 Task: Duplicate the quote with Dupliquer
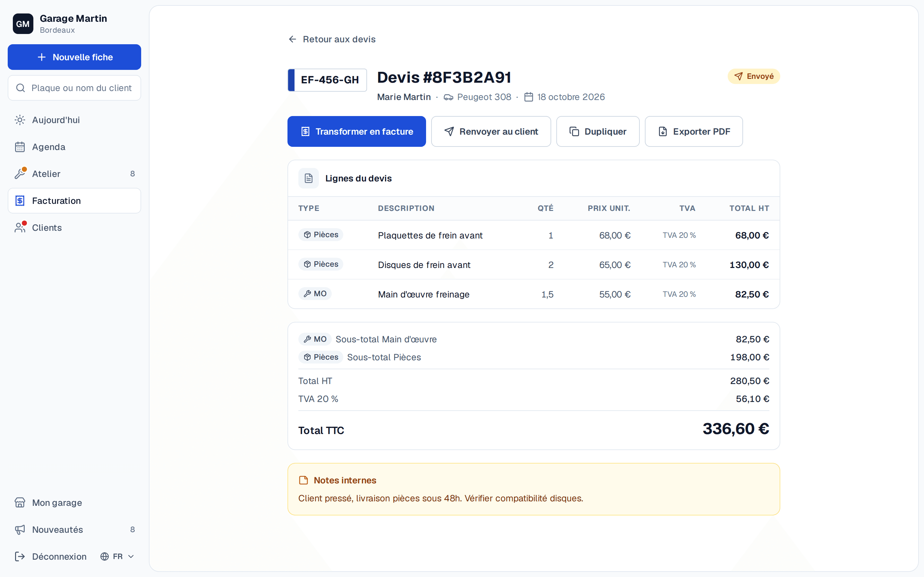(x=598, y=131)
